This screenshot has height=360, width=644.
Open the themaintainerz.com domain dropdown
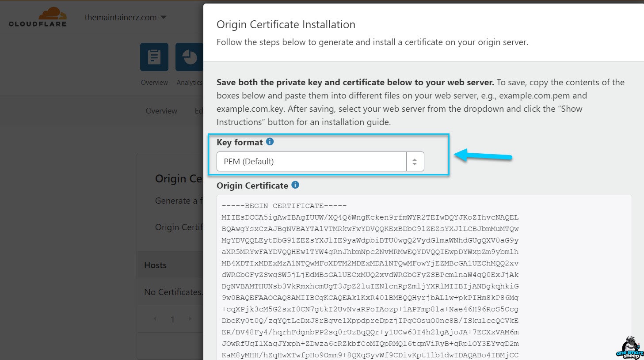coord(126,18)
